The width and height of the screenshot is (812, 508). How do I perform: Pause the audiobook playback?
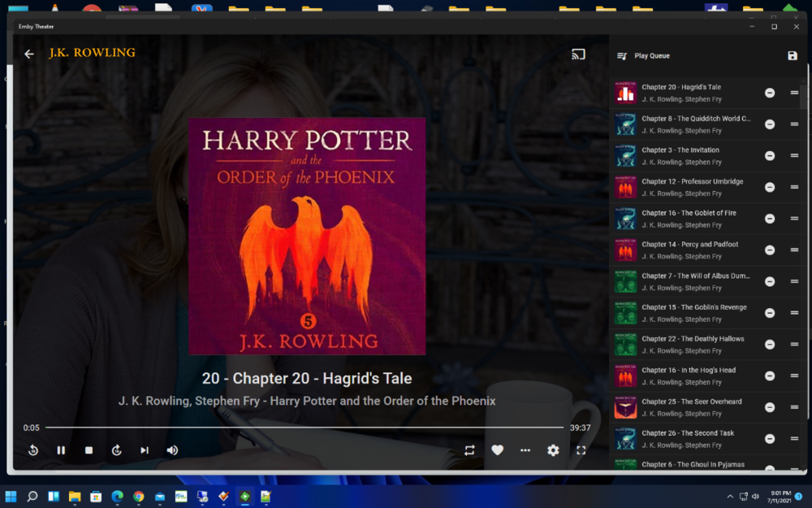(61, 450)
